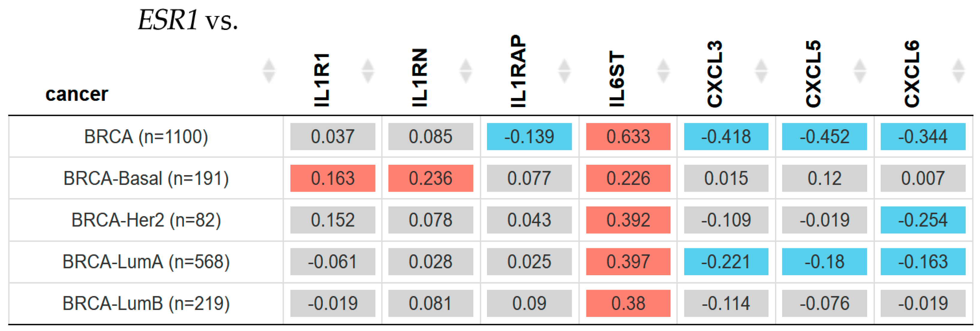Sort the table by the CXCL5 column
The image size is (980, 331).
(860, 71)
